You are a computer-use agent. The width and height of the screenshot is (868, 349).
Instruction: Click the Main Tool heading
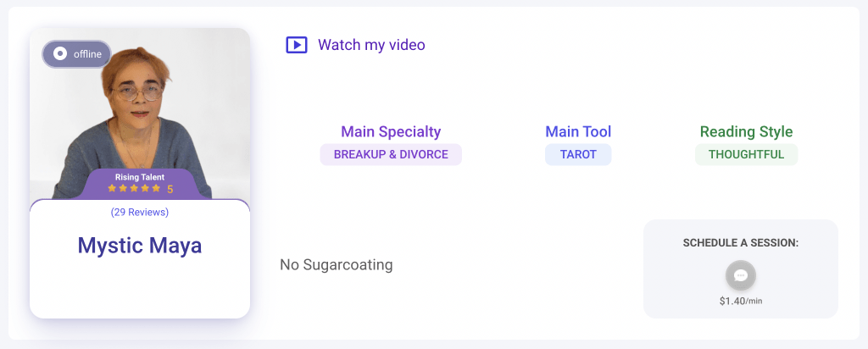click(578, 131)
